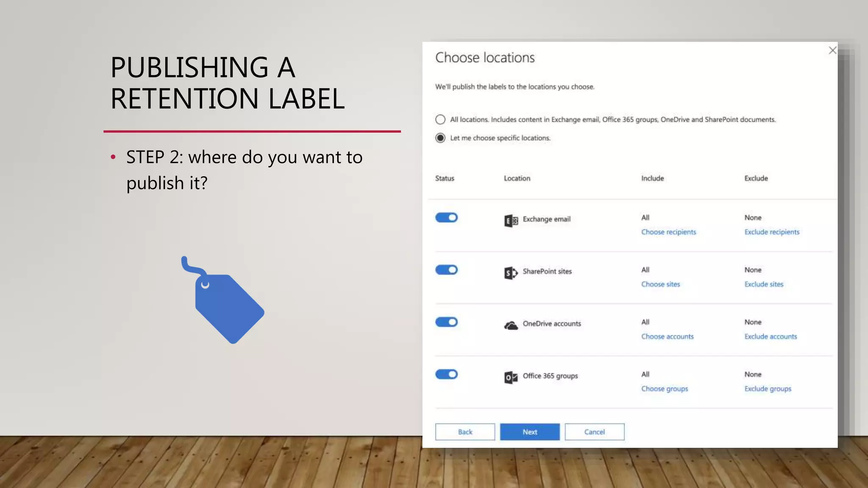
Task: Click the blue label tag graphic
Action: 223,300
